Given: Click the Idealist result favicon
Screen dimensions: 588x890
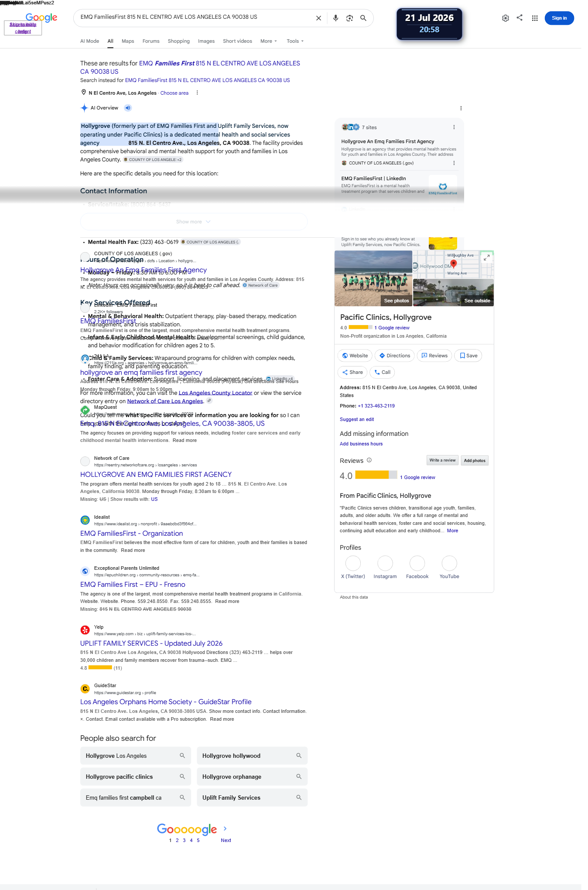Looking at the screenshot, I should [85, 520].
